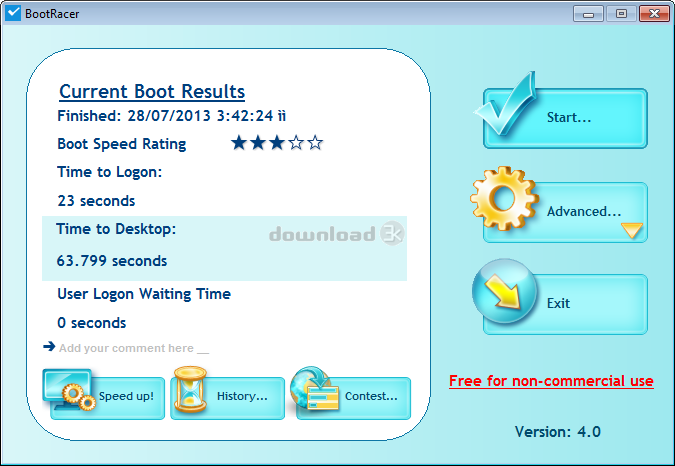This screenshot has width=675, height=466.
Task: Click the globe Contest icon
Action: pos(315,388)
